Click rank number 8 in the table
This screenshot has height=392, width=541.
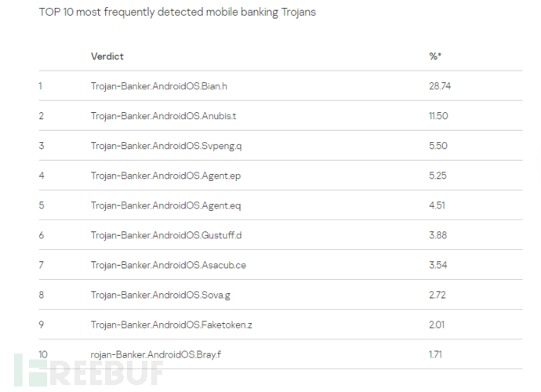41,295
